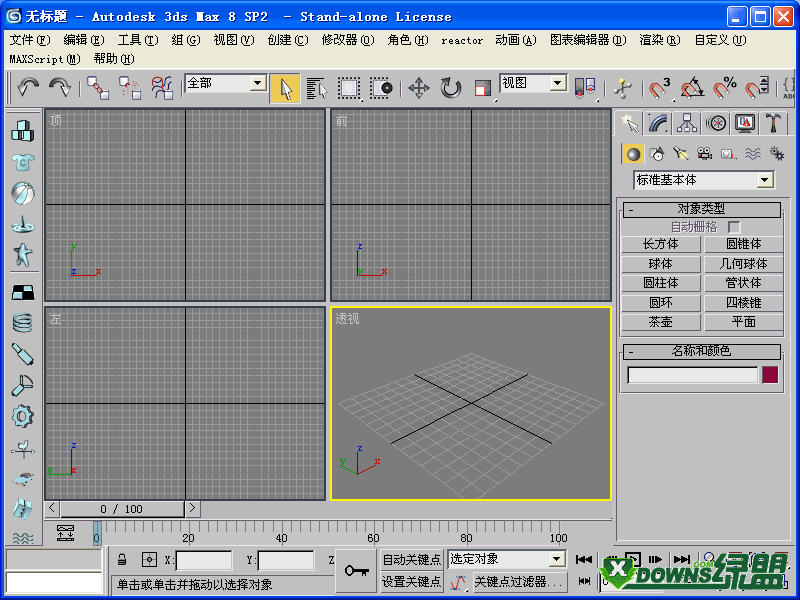Toggle 自动关键点 auto key mode
Viewport: 800px width, 600px height.
[411, 560]
